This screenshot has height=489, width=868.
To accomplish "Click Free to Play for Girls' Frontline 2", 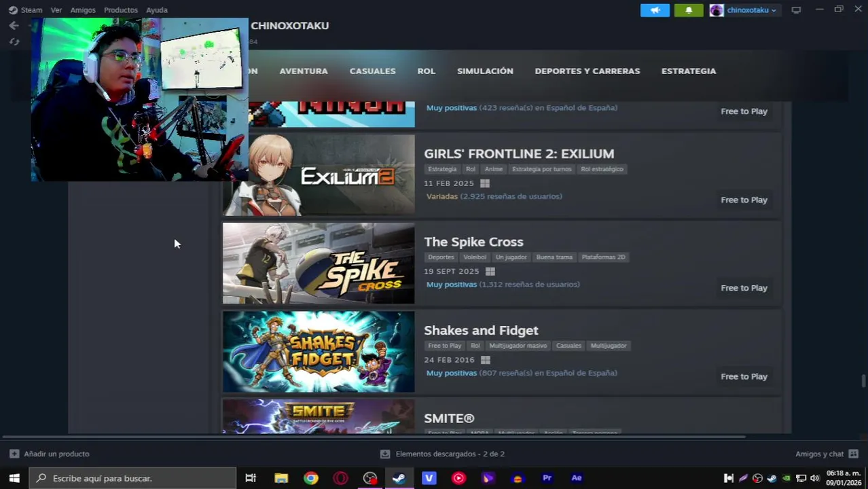I will tap(744, 200).
